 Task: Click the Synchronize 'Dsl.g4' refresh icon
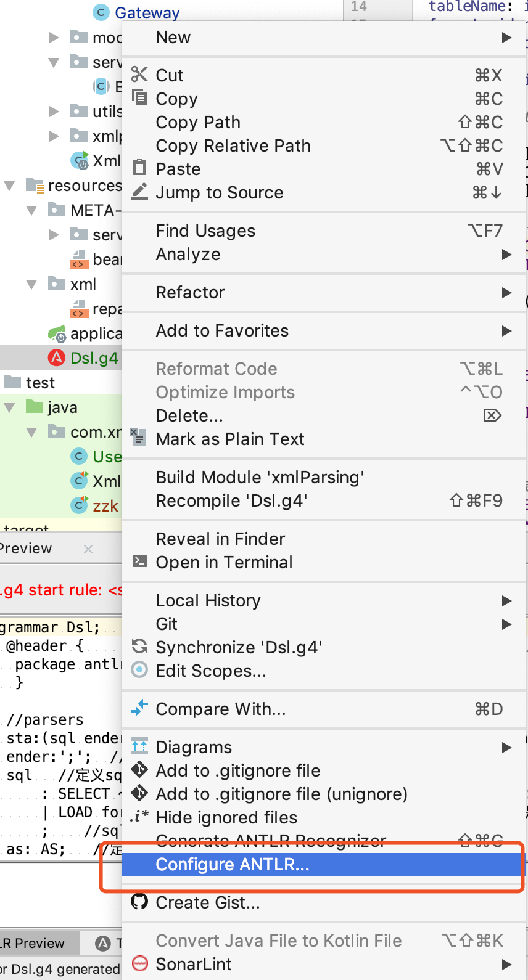coord(140,647)
